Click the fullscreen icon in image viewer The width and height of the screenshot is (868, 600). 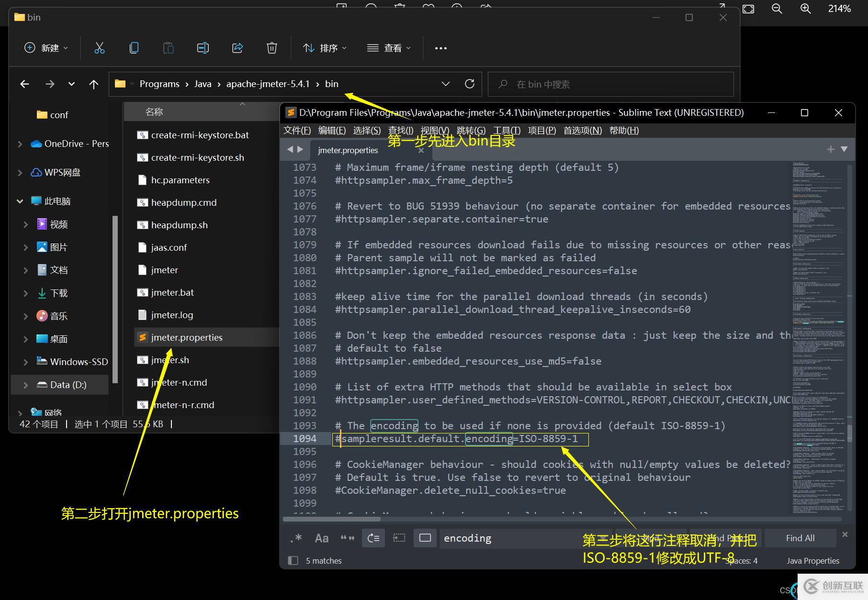point(748,9)
